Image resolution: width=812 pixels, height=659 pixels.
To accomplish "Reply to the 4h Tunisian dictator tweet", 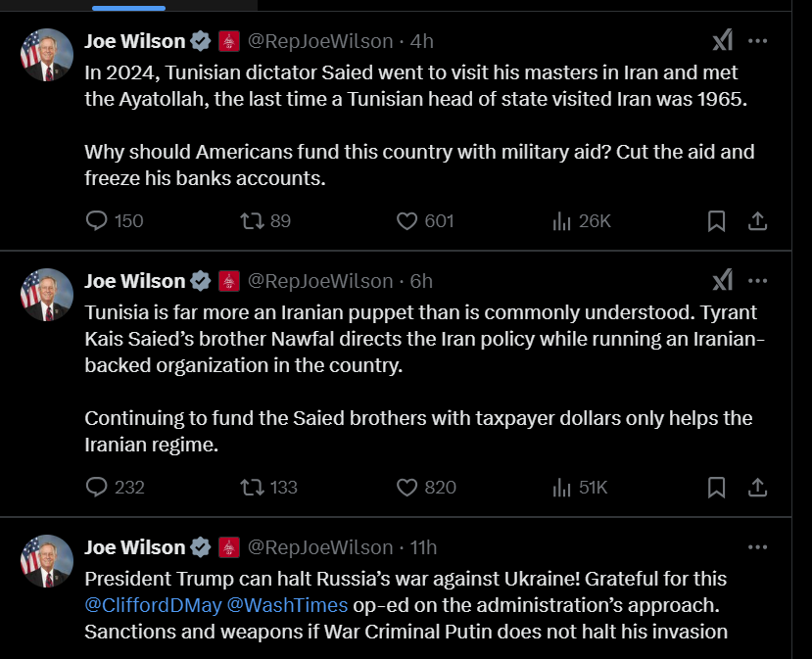I will tap(97, 221).
